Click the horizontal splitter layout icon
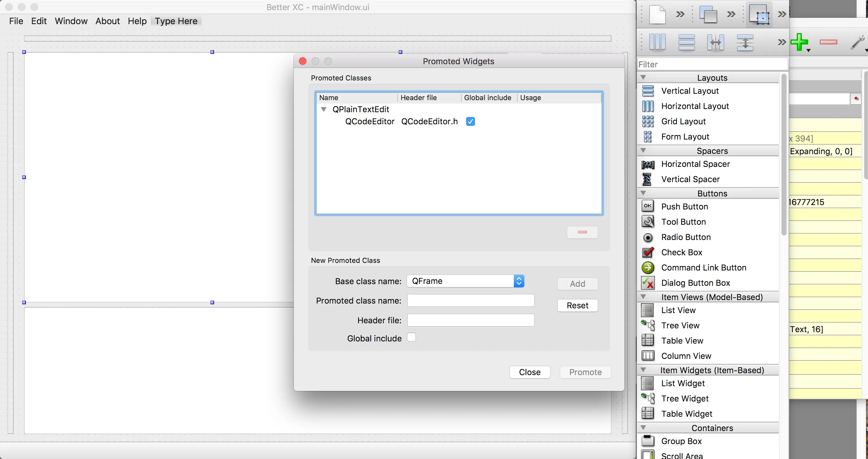This screenshot has width=868, height=459. coord(715,42)
